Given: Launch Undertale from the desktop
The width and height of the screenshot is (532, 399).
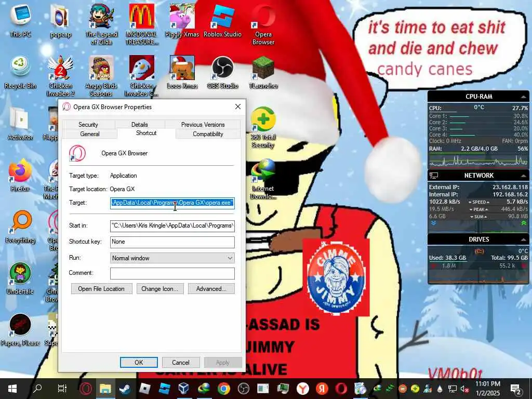Looking at the screenshot, I should [x=20, y=278].
